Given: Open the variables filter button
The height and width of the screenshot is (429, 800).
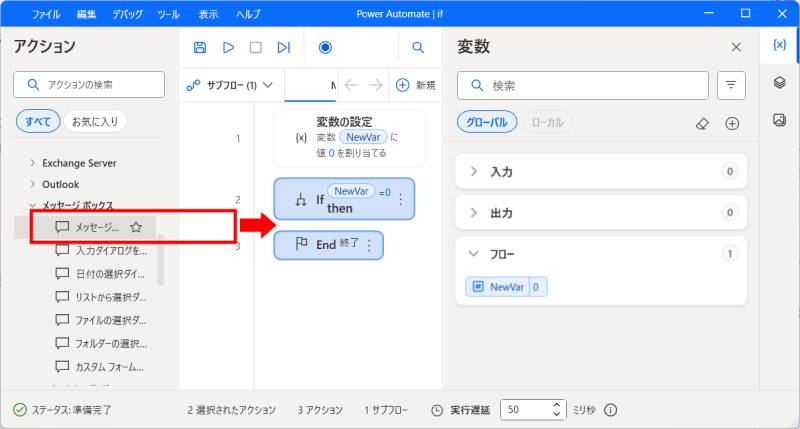Looking at the screenshot, I should point(731,85).
